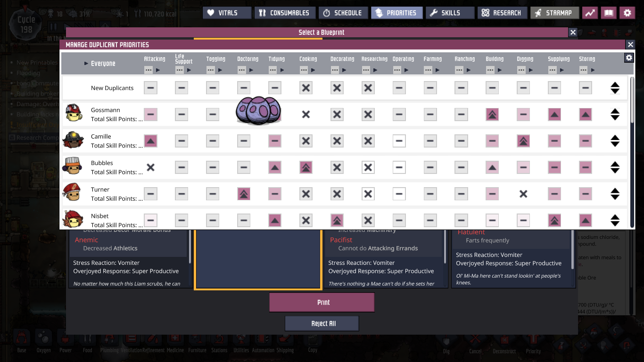644x362 pixels.
Task: Toggle Gossmann's Building priority
Action: click(x=492, y=114)
